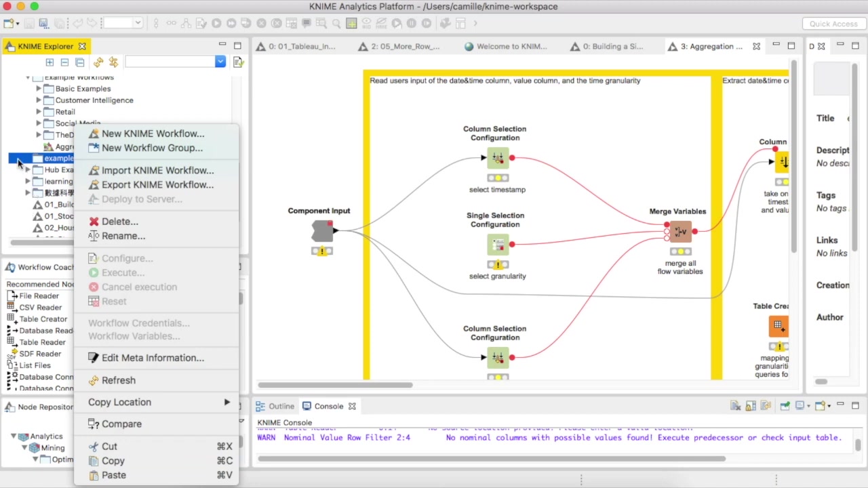Open the Copy Location submenu
Viewport: 868px width, 488px height.
[x=156, y=402]
